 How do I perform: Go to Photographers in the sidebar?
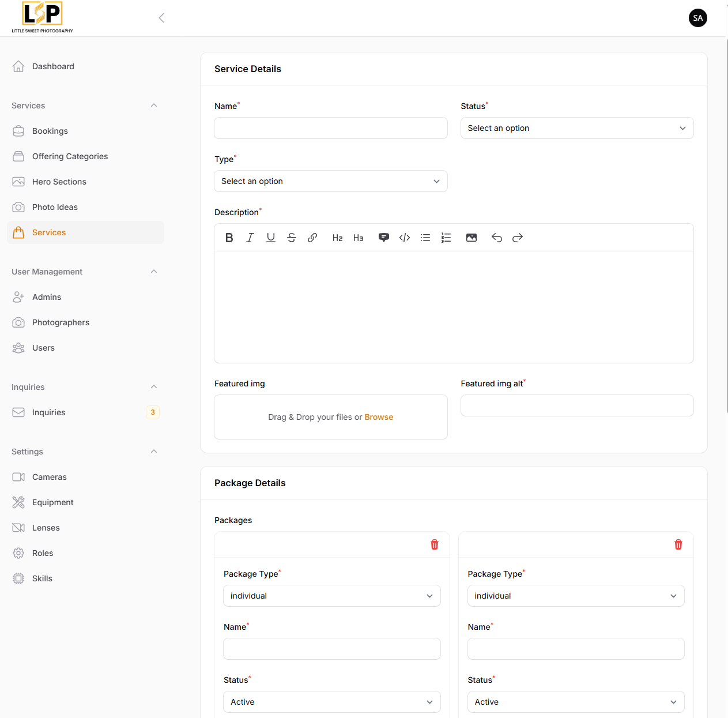(61, 322)
